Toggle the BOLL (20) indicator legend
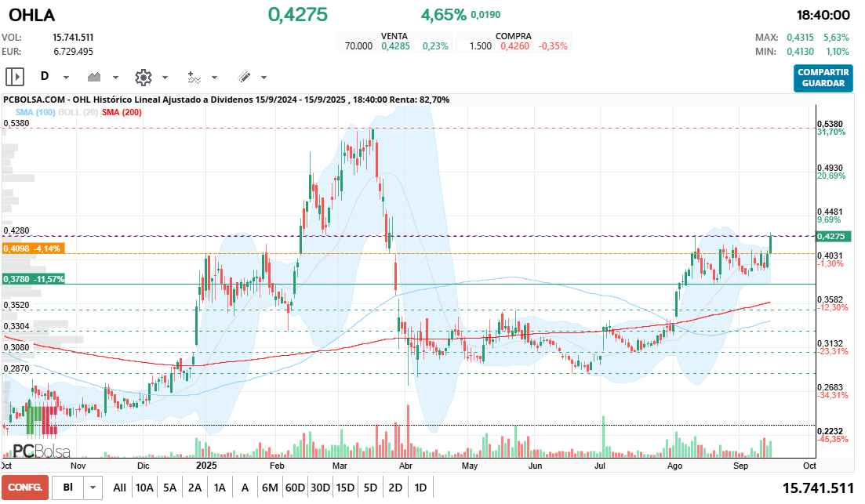 (x=78, y=113)
